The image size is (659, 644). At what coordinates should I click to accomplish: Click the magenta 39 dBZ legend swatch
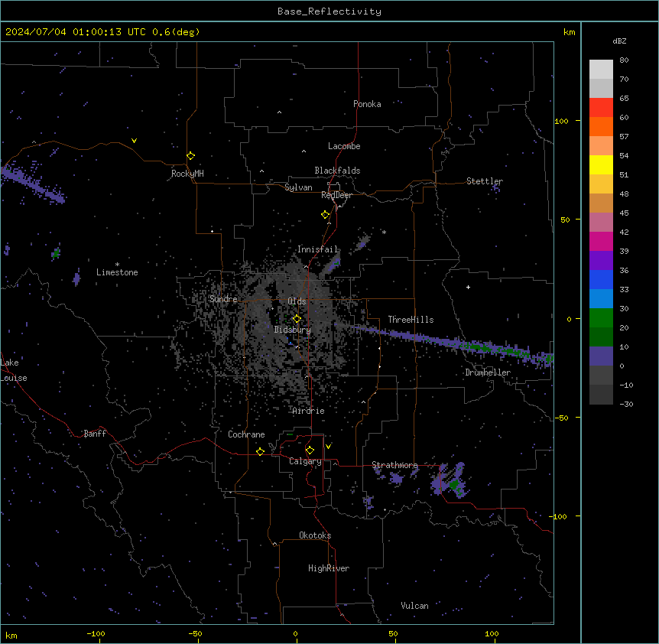[x=601, y=241]
